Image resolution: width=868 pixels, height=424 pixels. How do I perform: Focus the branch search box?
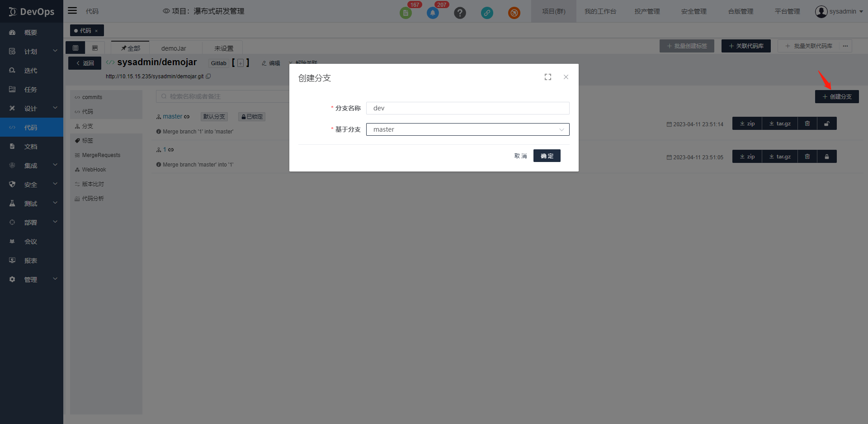pyautogui.click(x=223, y=96)
